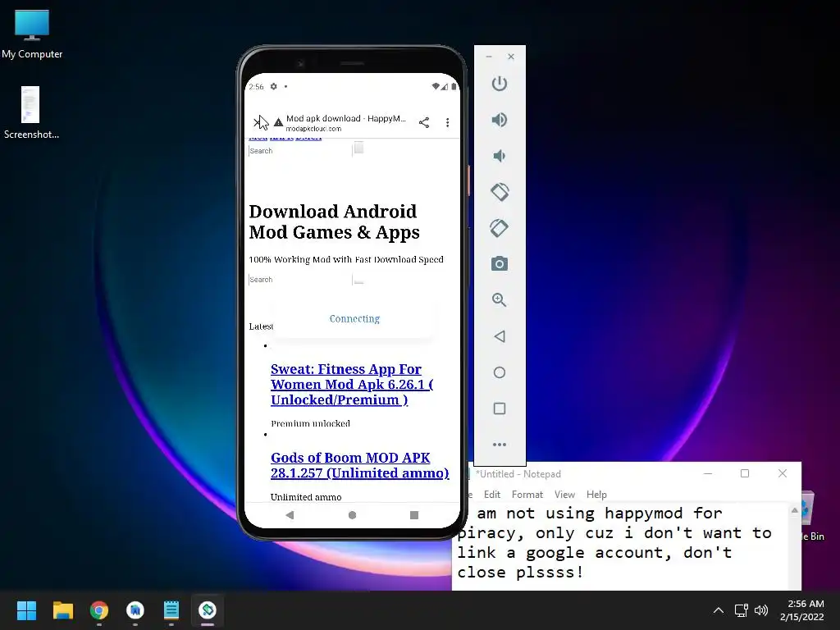Open the Windows Start menu
Screen dimensions: 840x630
tap(26, 610)
